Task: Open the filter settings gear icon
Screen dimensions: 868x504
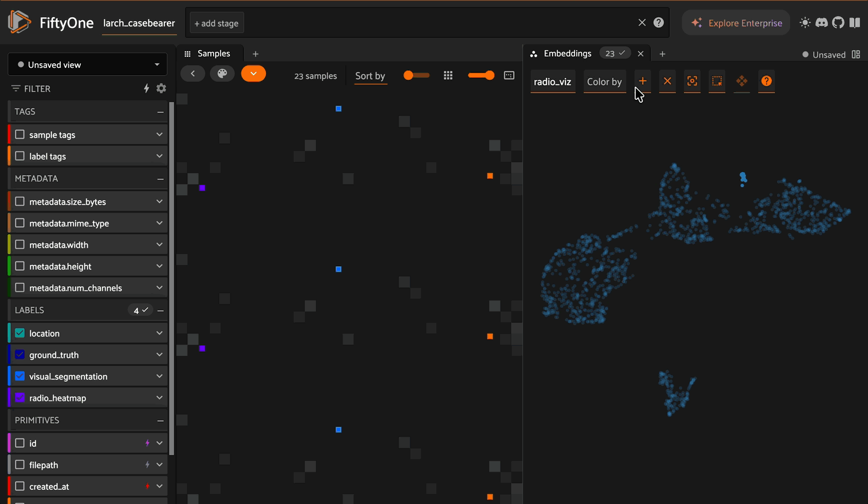Action: click(x=161, y=89)
